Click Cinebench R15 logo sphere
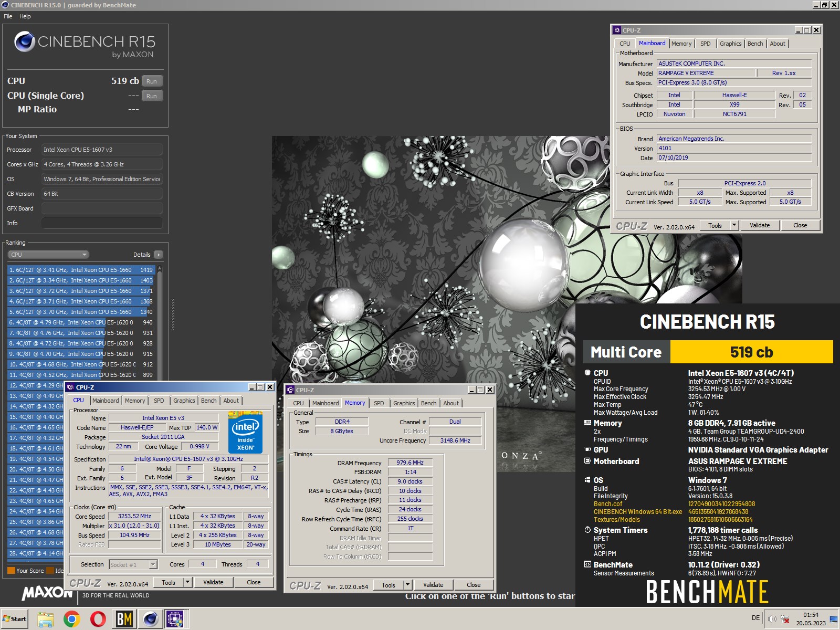 25,41
